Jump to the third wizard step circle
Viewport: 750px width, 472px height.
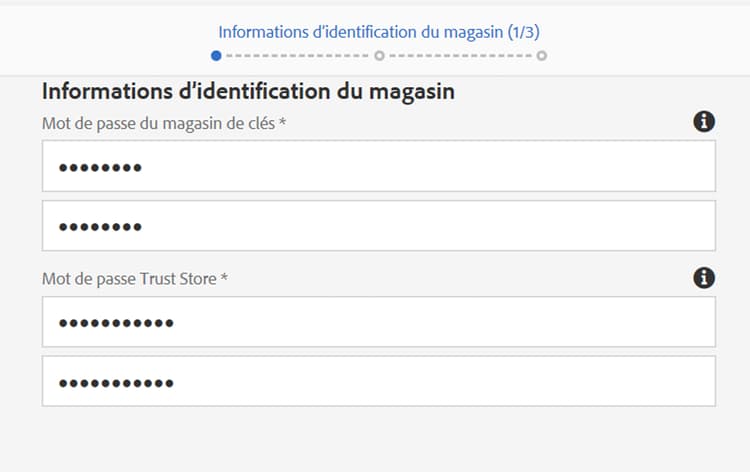click(541, 56)
